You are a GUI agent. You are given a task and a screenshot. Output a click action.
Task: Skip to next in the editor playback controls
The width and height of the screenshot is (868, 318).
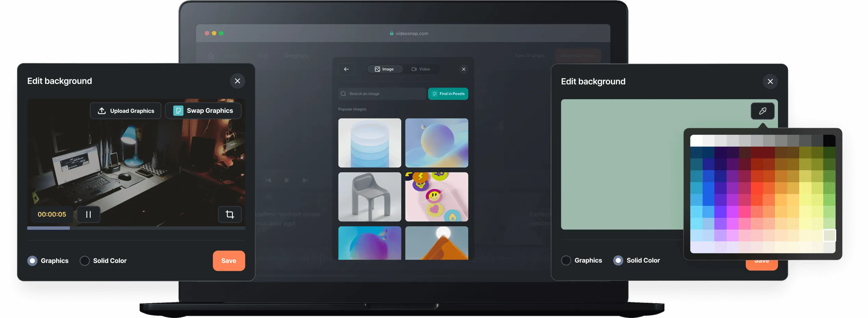(305, 180)
